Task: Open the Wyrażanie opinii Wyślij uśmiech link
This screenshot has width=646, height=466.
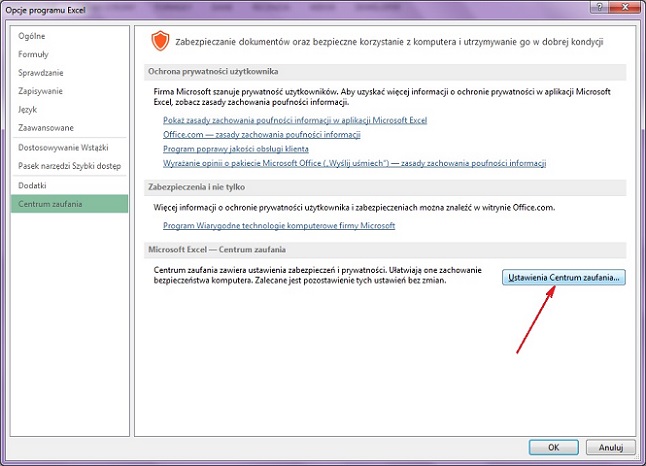Action: point(354,163)
